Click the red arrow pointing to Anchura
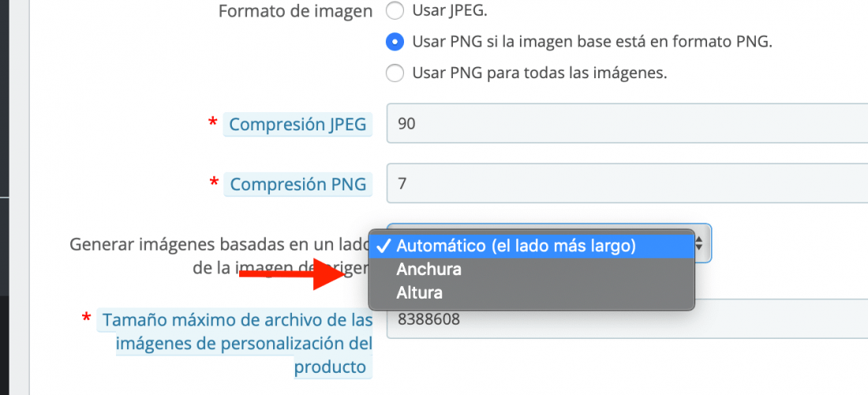Image resolution: width=868 pixels, height=395 pixels. point(294,273)
